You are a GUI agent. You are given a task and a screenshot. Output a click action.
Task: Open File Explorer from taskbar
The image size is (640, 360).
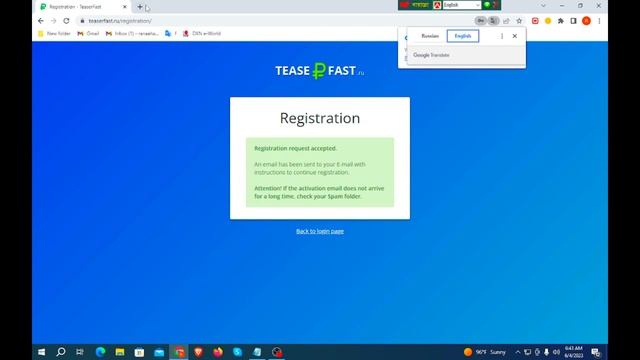point(120,352)
